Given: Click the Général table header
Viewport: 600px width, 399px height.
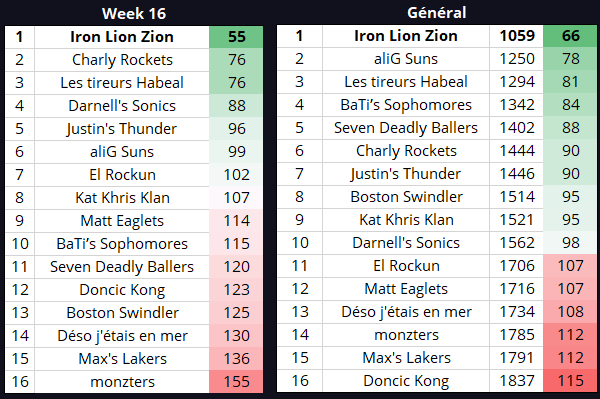Looking at the screenshot, I should [x=437, y=13].
